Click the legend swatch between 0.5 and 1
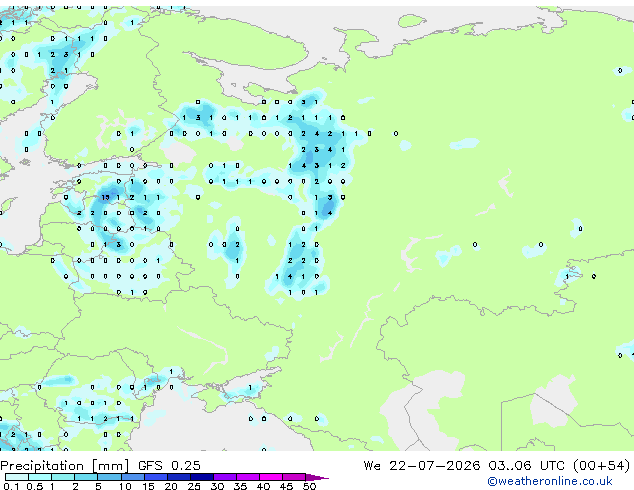The width and height of the screenshot is (634, 490). click(x=40, y=477)
